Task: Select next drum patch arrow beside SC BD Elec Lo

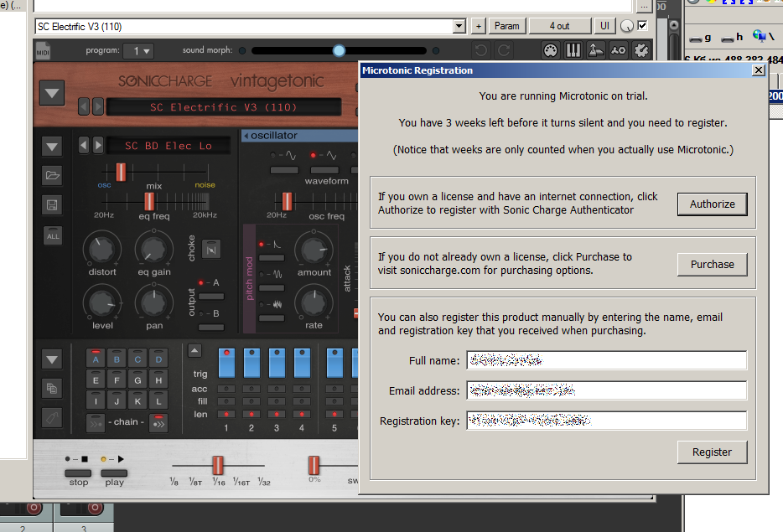Action: pyautogui.click(x=98, y=145)
